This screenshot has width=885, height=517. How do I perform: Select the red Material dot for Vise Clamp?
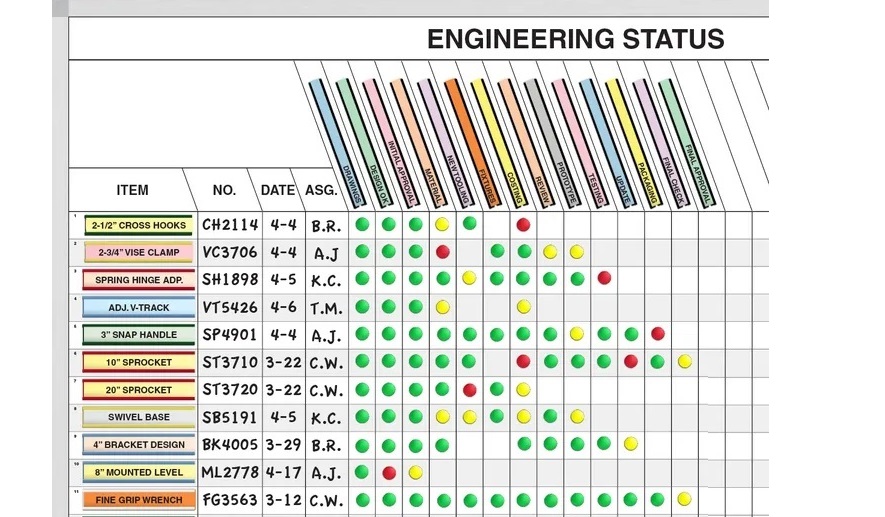(442, 252)
